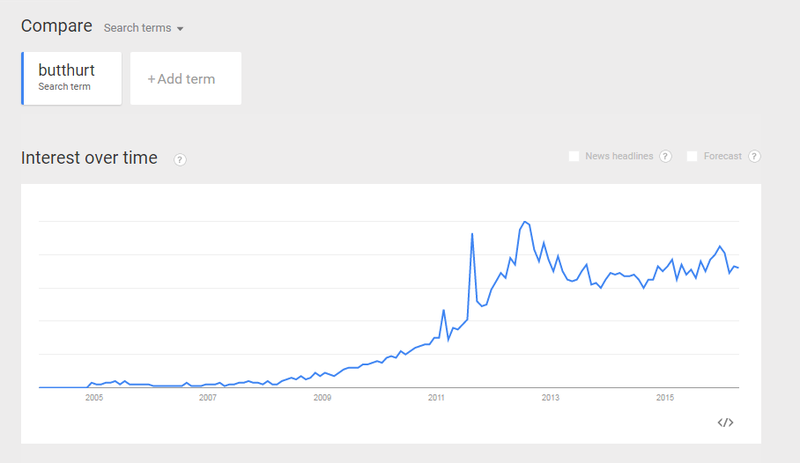Click the sharp 2011 spike on the graph
This screenshot has height=463, width=800.
click(472, 234)
